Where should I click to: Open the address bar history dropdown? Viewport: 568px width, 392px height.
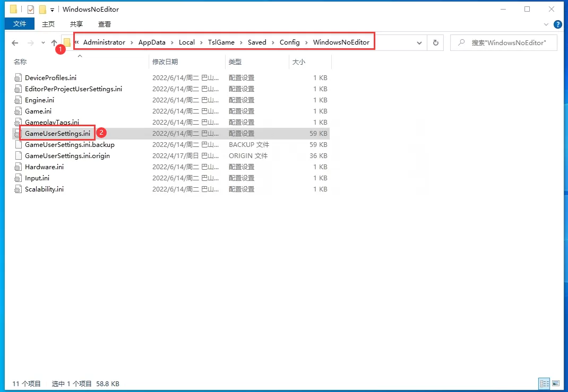(419, 42)
